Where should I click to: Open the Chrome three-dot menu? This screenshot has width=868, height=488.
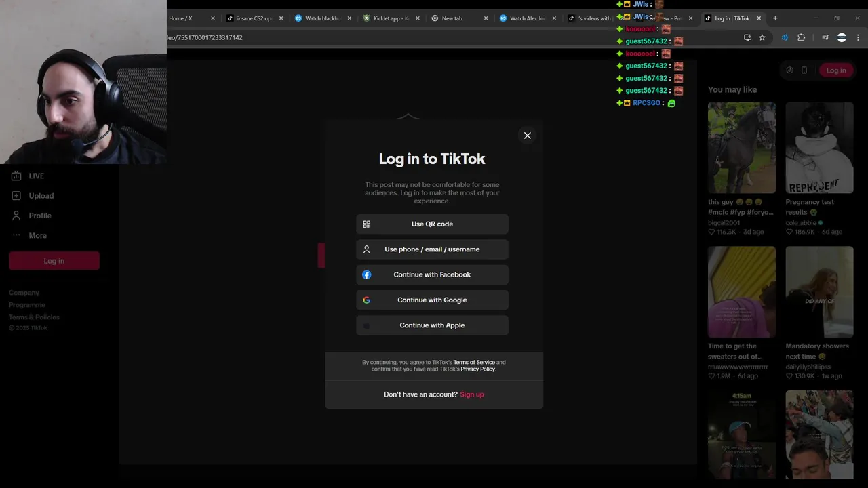(859, 38)
